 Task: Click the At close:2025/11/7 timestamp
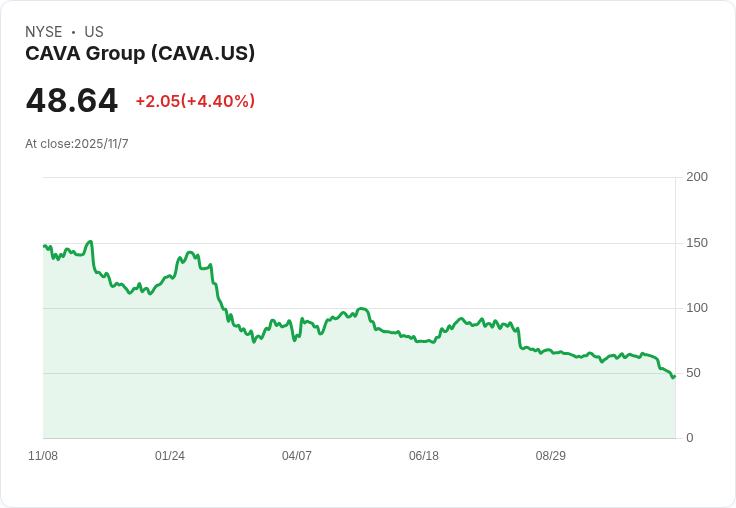77,144
